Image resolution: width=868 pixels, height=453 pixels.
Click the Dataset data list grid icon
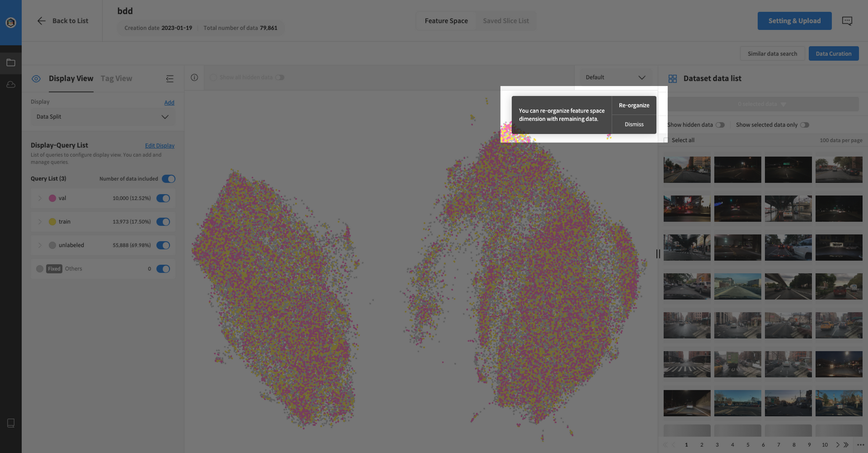[x=672, y=79]
